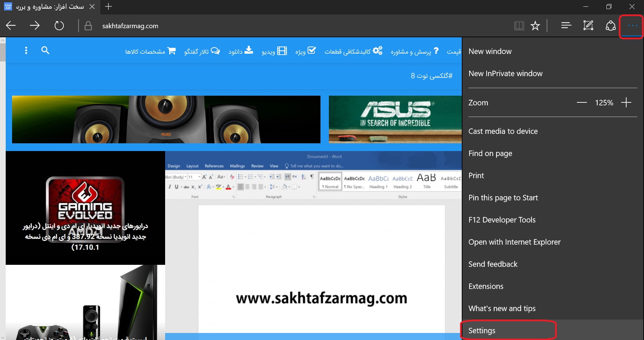Refresh the page with the reload icon
The height and width of the screenshot is (340, 644).
(x=59, y=26)
